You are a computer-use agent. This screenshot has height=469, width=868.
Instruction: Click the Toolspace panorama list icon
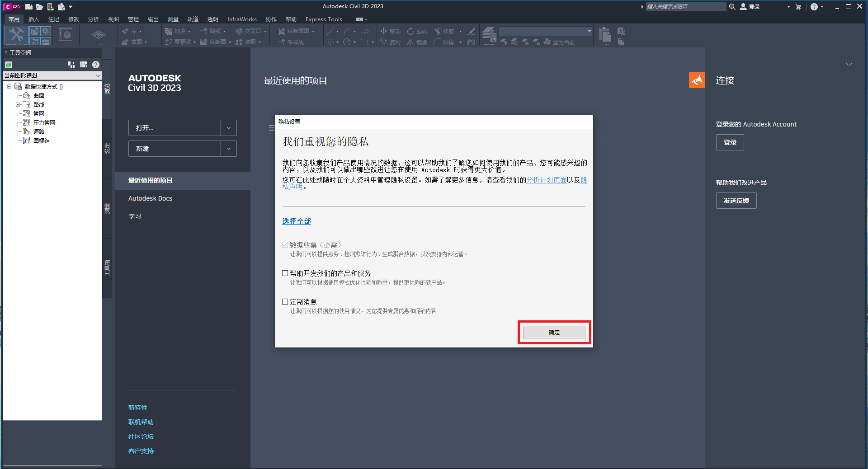click(x=84, y=65)
